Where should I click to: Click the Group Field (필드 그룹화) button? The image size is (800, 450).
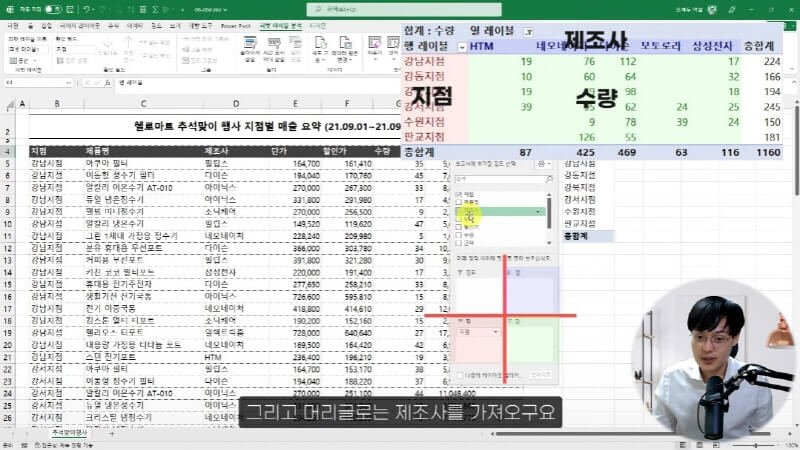click(200, 61)
